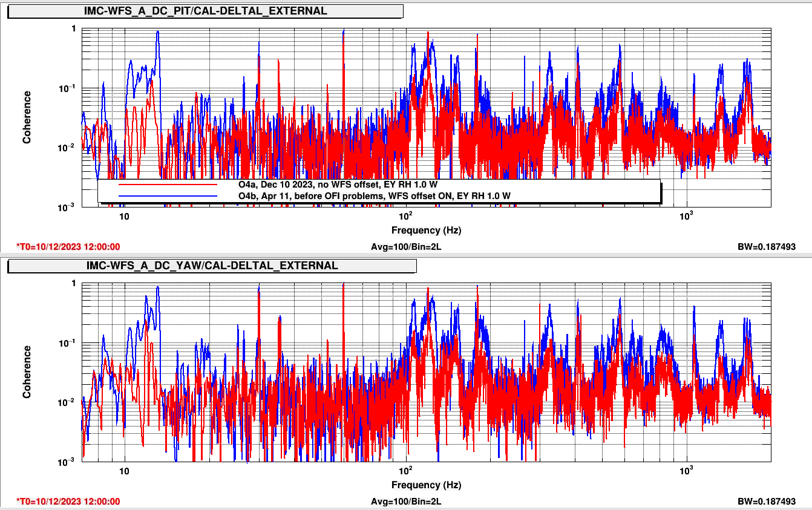Click the 10³ tick label on top plot
The width and height of the screenshot is (812, 510).
(686, 216)
